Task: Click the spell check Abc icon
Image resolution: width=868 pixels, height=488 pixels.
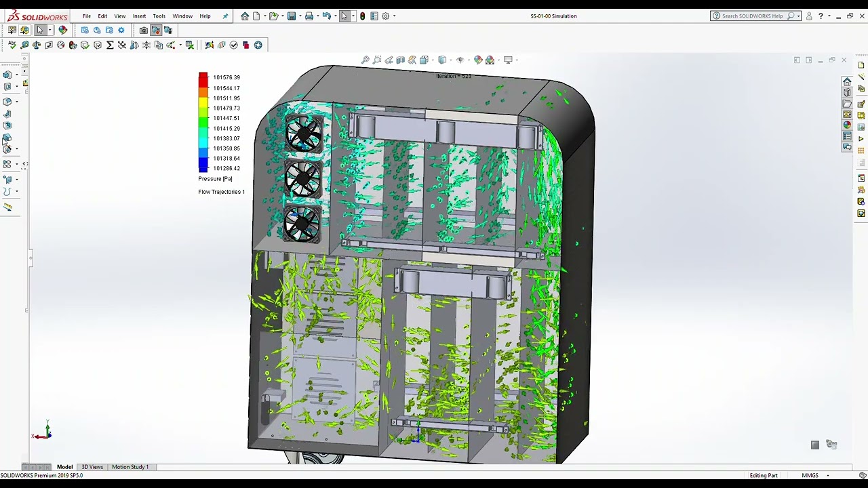Action: pyautogui.click(x=12, y=45)
